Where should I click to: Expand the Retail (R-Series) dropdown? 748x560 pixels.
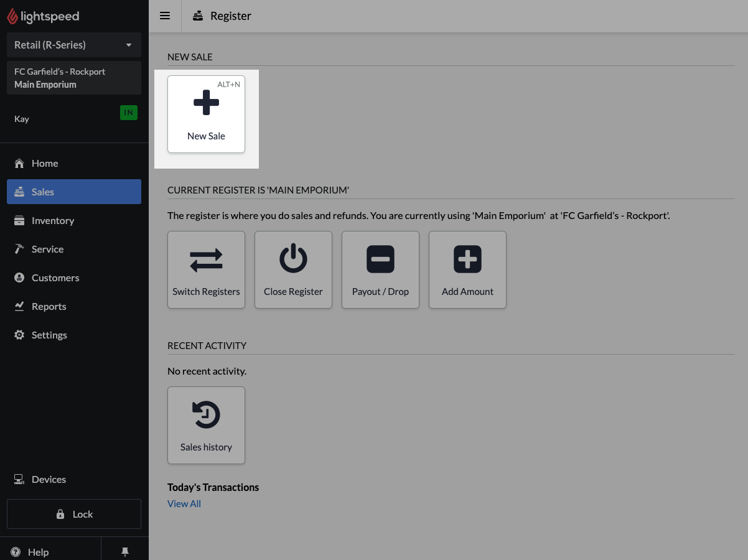click(x=74, y=45)
